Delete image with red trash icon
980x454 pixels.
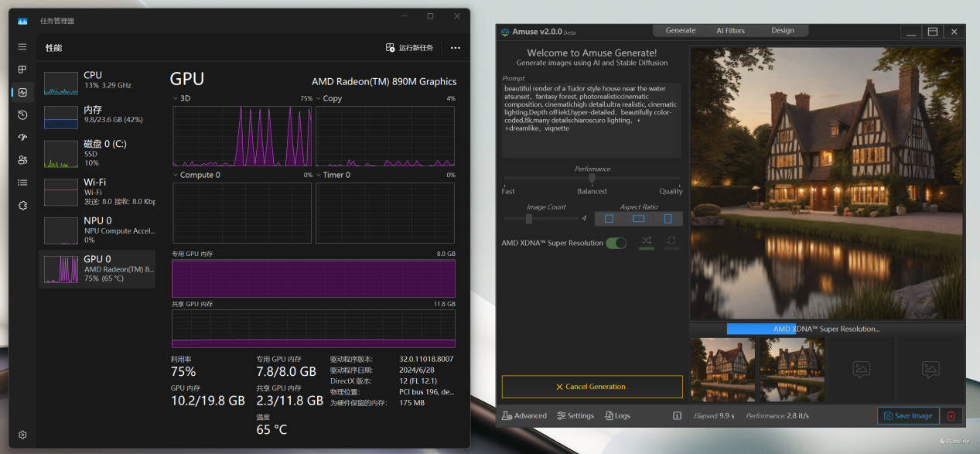pos(951,416)
